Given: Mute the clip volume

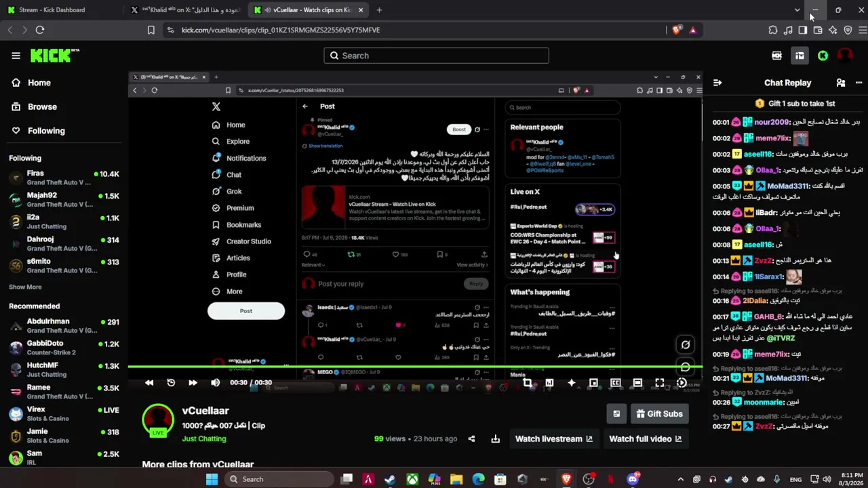Looking at the screenshot, I should click(x=215, y=382).
